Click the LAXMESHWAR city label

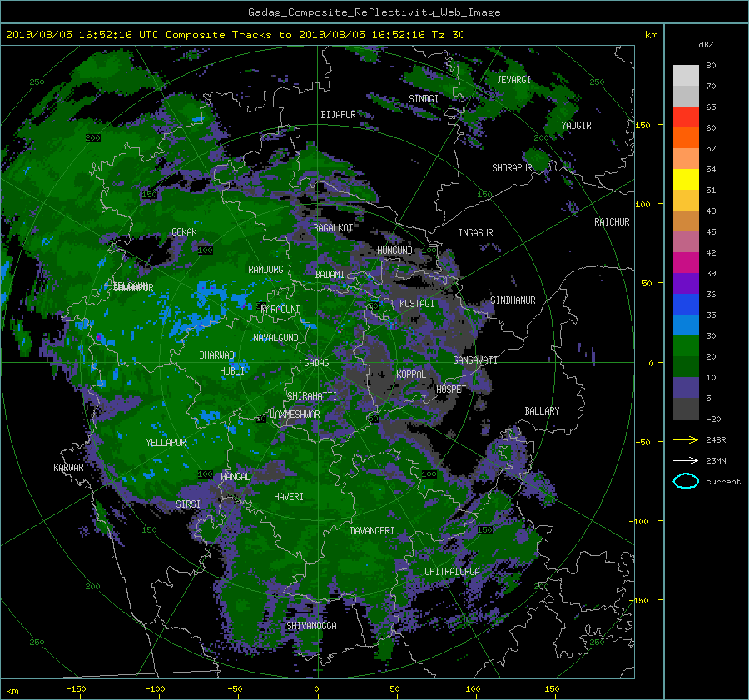tap(295, 415)
